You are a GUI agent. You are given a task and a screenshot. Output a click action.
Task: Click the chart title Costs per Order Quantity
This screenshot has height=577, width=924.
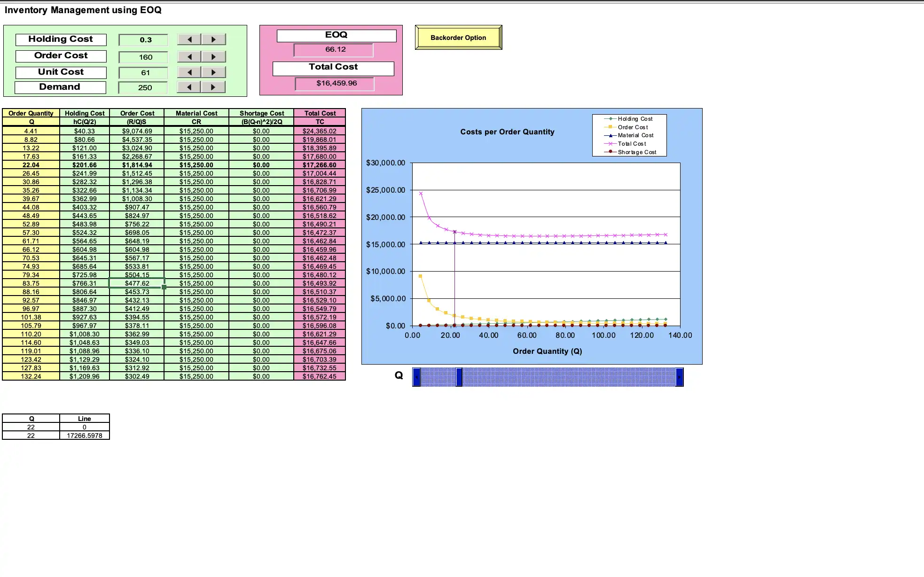507,132
